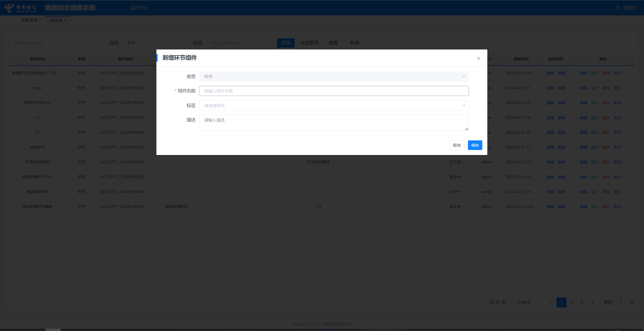This screenshot has width=644, height=331.
Task: Focus the 描述 textarea in dialog
Action: coord(334,123)
